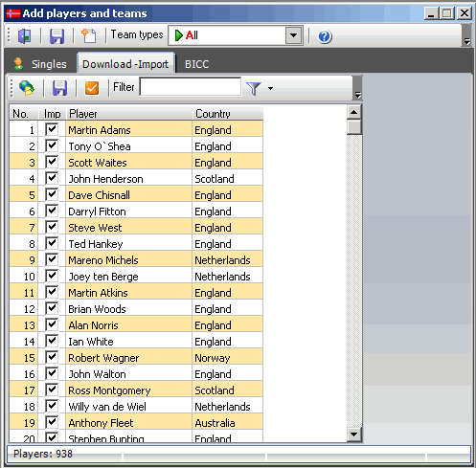Click the save floppy icon in top toolbar
Viewport: 476px width, 468px height.
(57, 35)
